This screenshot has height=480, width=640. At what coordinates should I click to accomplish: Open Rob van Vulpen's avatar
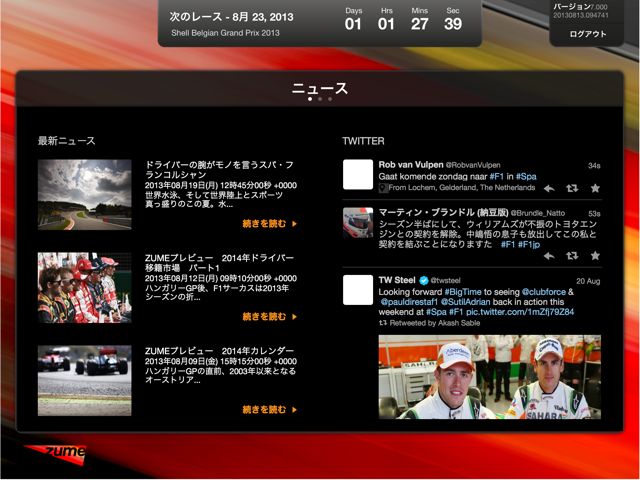[x=358, y=174]
